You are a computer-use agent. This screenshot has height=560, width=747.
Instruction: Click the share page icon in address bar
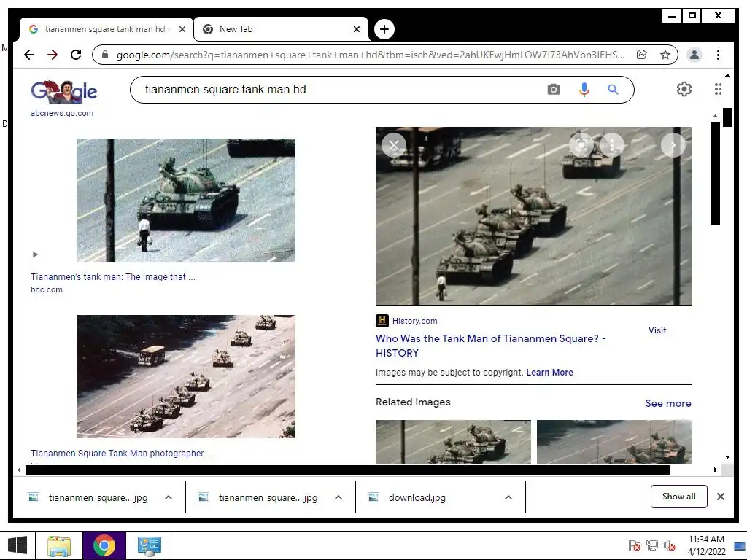(642, 55)
